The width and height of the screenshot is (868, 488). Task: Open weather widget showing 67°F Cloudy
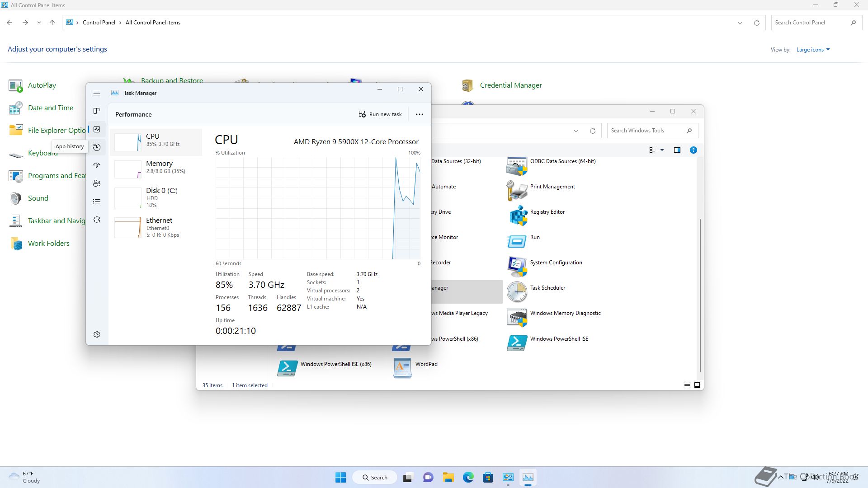pyautogui.click(x=25, y=477)
